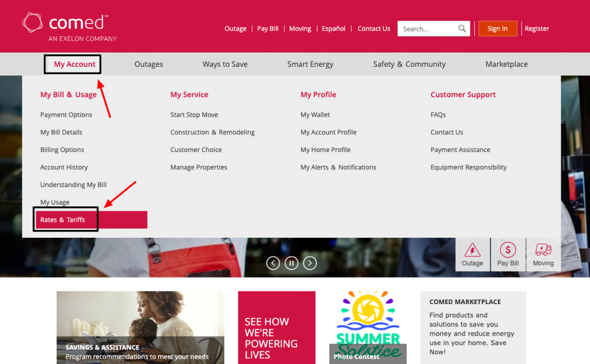
Task: Pause the carousel slideshow
Action: [291, 263]
